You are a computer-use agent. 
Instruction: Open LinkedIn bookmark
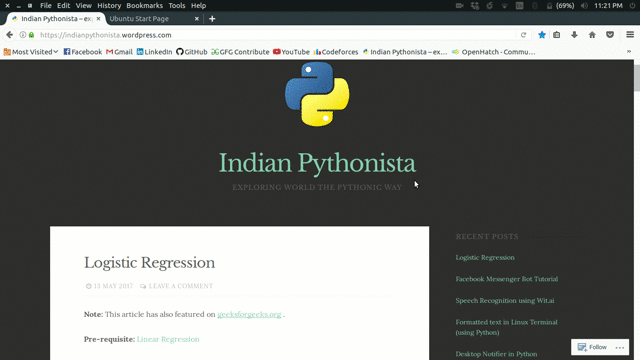(x=154, y=52)
